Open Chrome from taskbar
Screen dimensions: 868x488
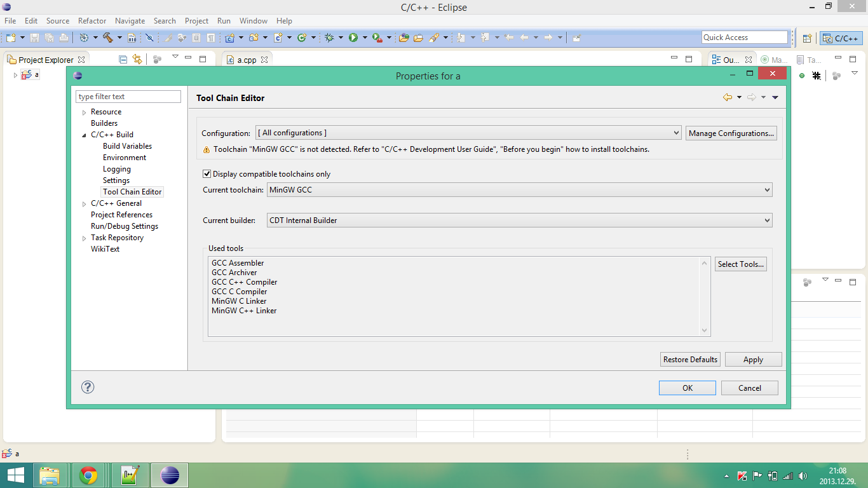[88, 475]
